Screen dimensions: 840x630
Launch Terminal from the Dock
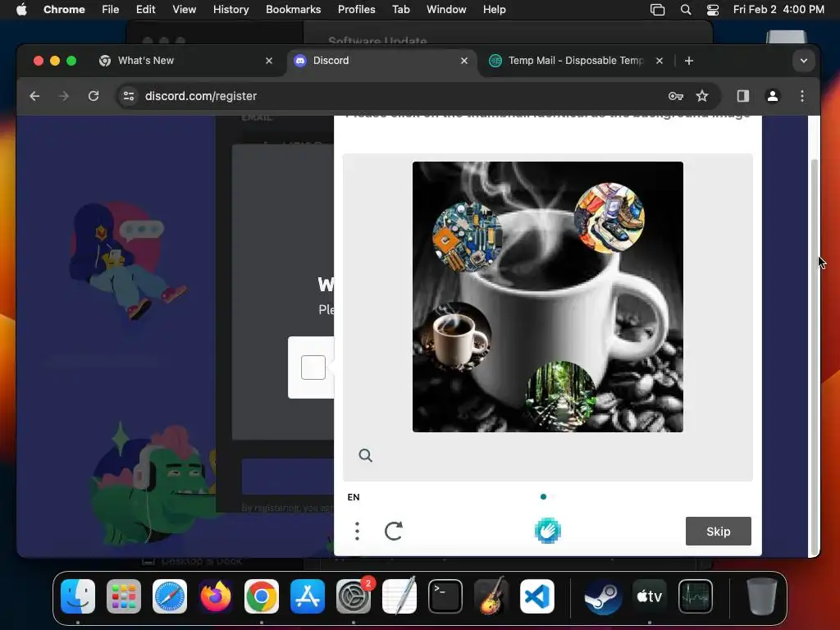[x=445, y=596]
